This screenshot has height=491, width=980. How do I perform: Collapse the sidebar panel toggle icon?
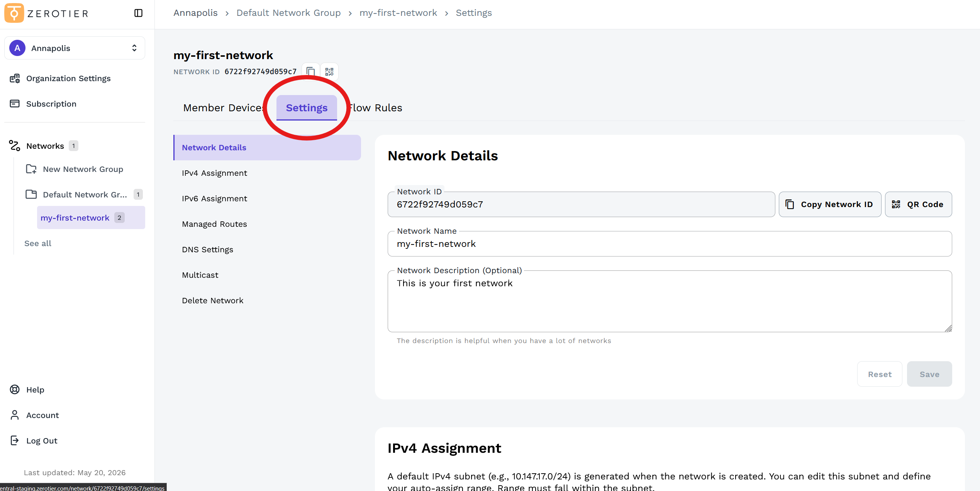138,13
